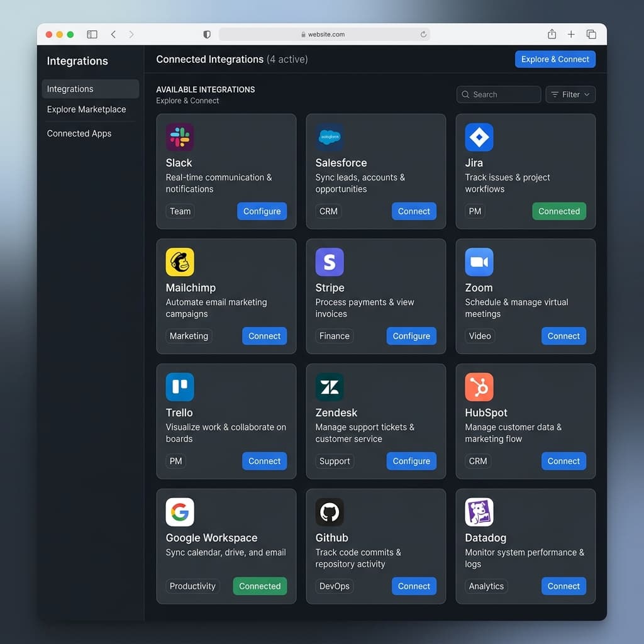Open the browser share icon
Viewport: 644px width, 644px height.
tap(552, 34)
